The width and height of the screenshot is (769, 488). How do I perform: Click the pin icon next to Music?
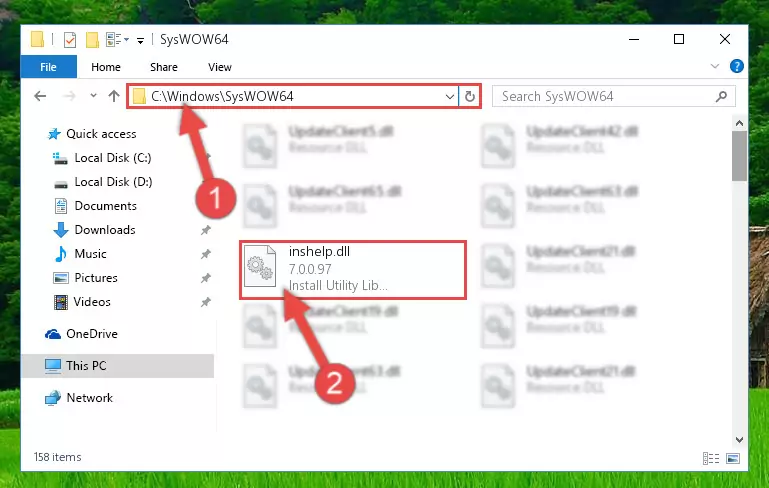pos(205,254)
